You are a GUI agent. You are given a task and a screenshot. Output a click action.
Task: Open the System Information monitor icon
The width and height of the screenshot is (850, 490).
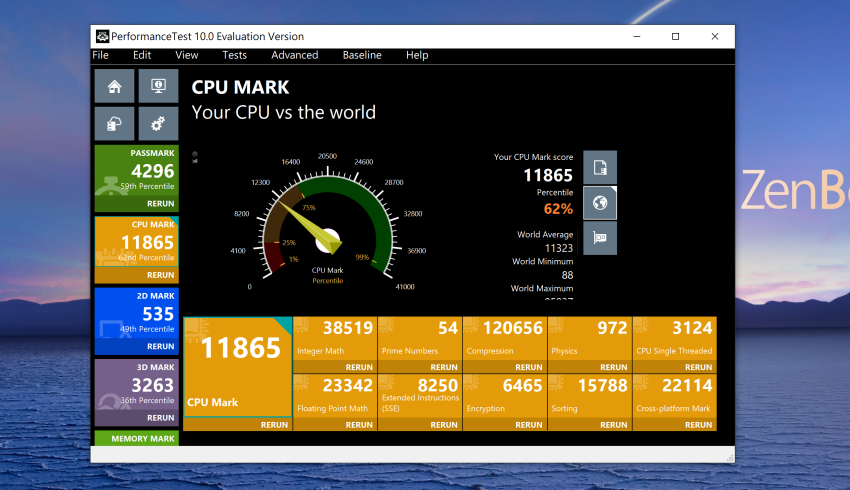158,86
